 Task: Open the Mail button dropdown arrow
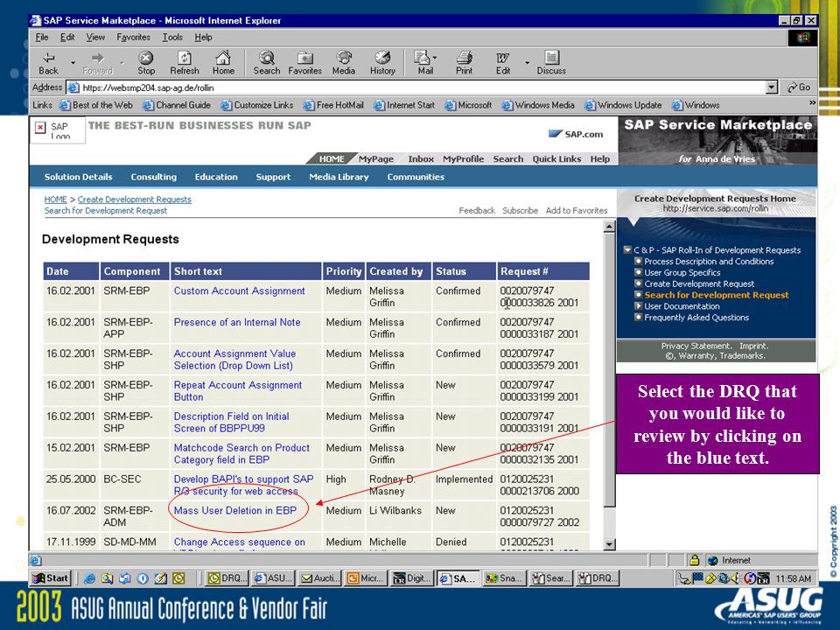(x=435, y=58)
